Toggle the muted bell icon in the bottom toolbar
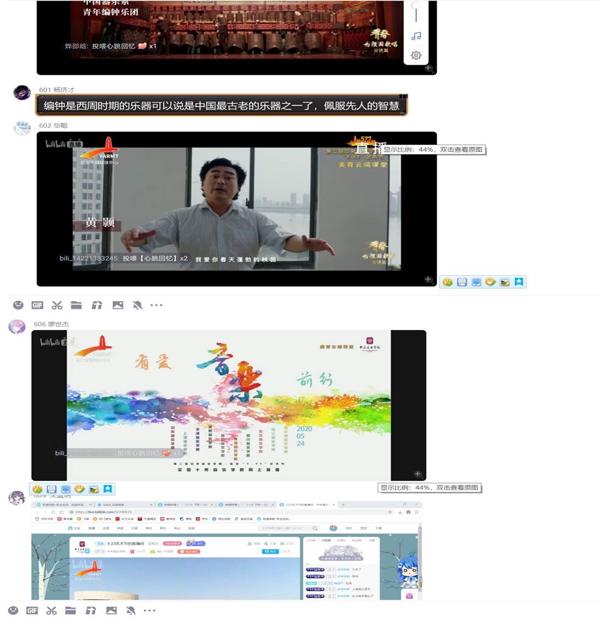 137,610
